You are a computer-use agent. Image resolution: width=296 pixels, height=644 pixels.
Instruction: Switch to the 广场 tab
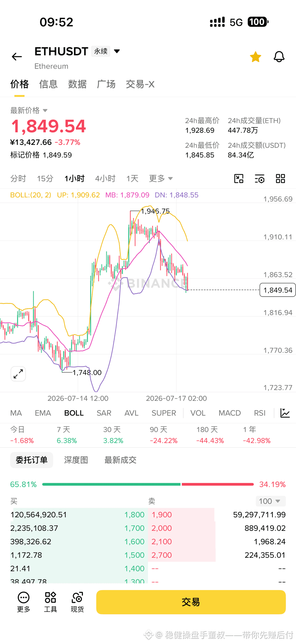click(x=106, y=84)
